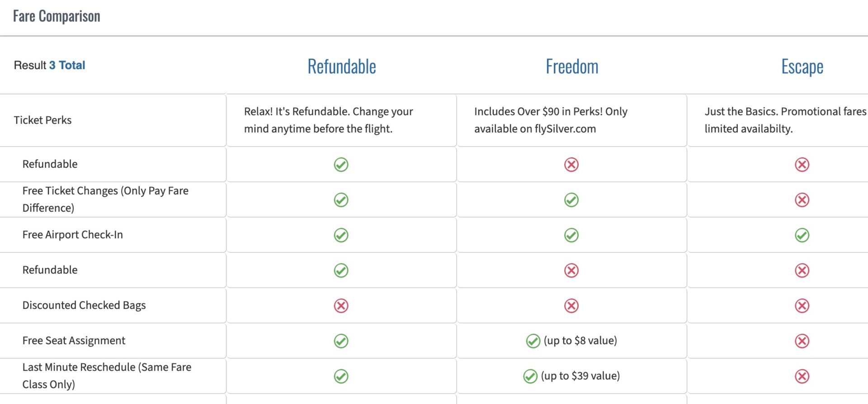Select the Freedom fare column heading
The image size is (868, 404).
[572, 67]
